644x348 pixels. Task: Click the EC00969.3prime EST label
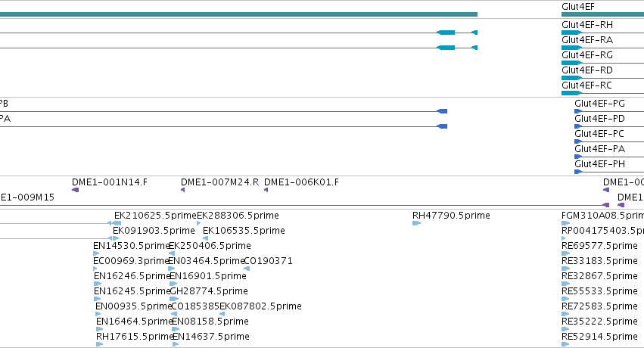tap(131, 261)
